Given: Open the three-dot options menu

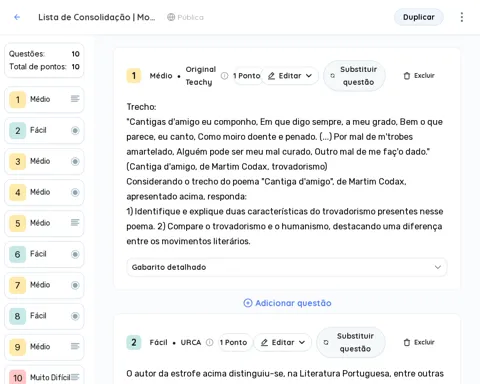Looking at the screenshot, I should [462, 17].
